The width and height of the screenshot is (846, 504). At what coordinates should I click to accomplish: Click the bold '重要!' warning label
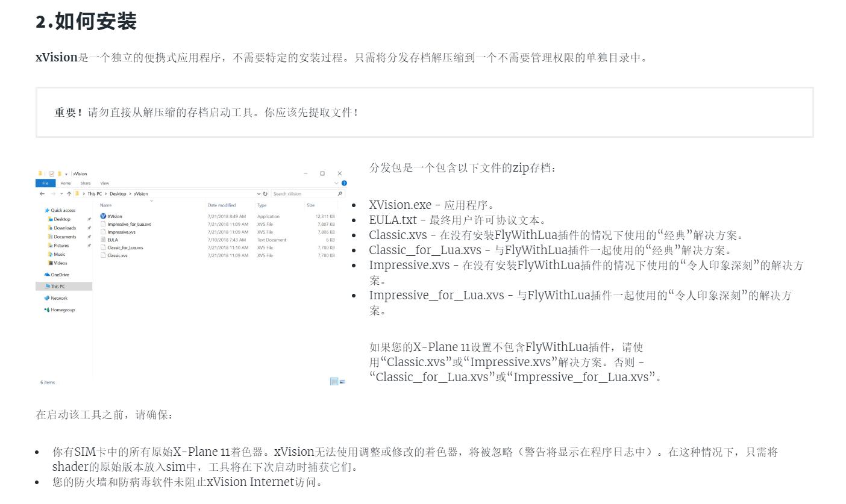pos(69,113)
